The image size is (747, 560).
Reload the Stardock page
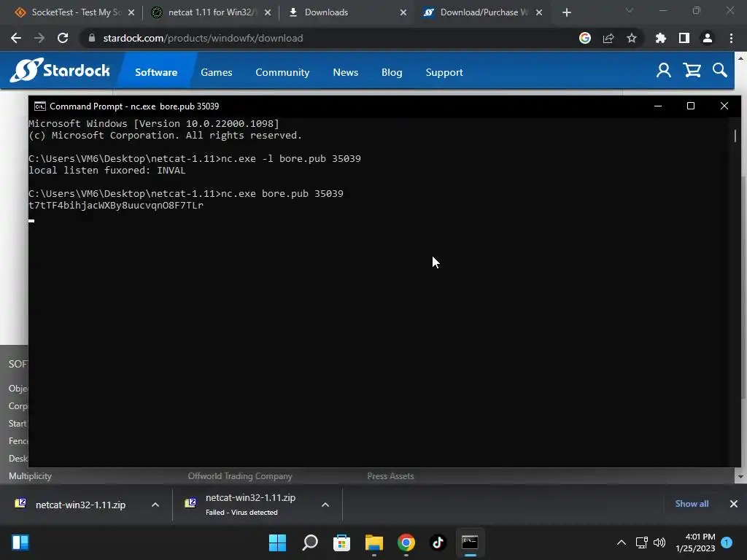[x=63, y=38]
